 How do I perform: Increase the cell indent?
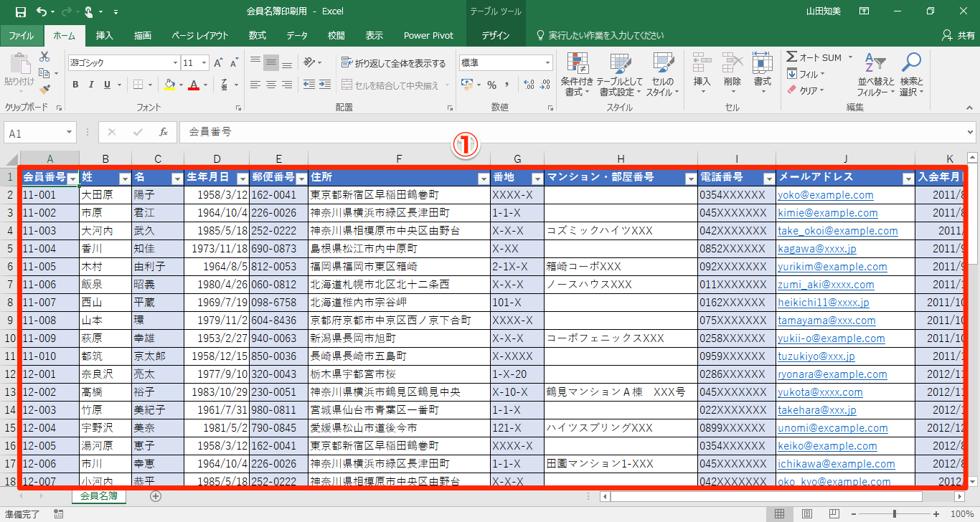[x=326, y=85]
